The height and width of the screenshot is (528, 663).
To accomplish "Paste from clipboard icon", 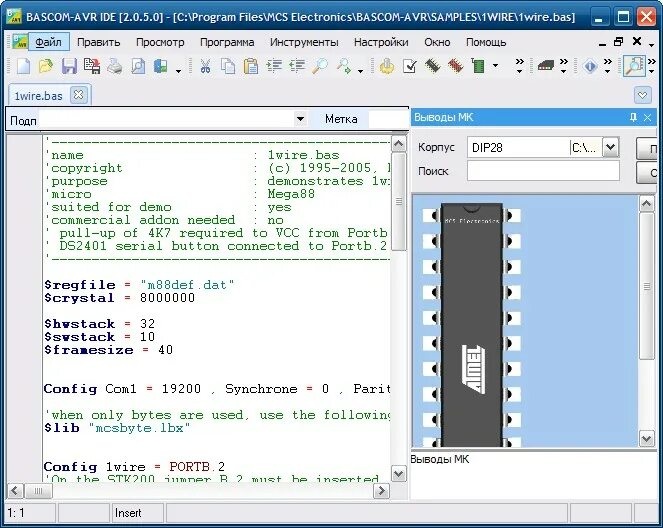I will tap(251, 66).
